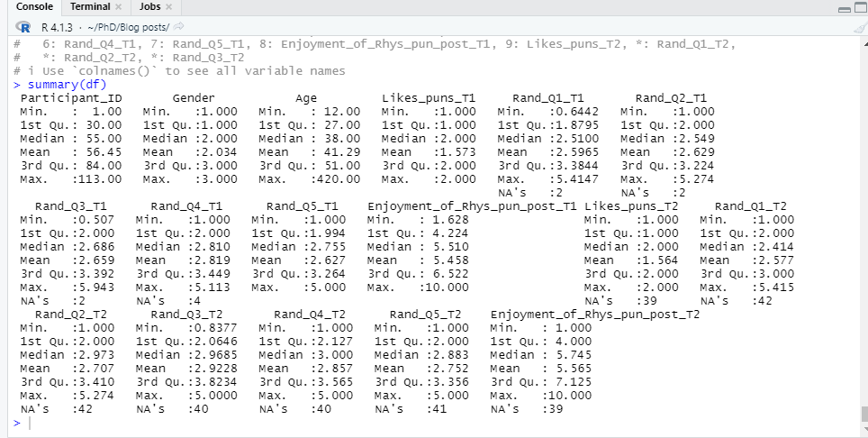
Task: Click Participant_ID mean value 56.45
Action: (104, 152)
